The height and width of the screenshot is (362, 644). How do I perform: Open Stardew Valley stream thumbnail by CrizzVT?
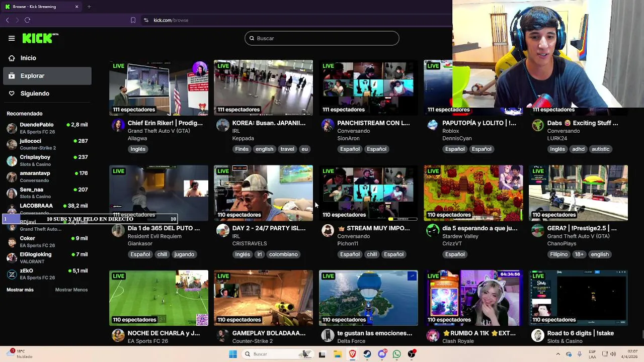pos(473,193)
